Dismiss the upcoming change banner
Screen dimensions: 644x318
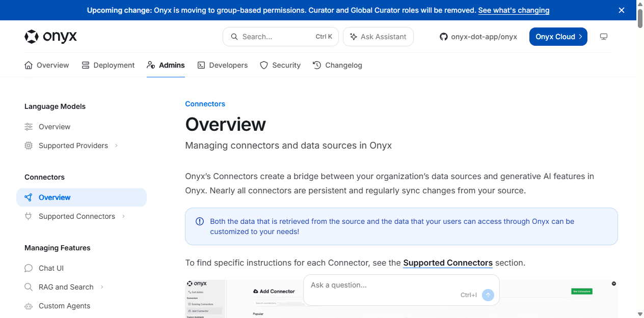coord(621,10)
